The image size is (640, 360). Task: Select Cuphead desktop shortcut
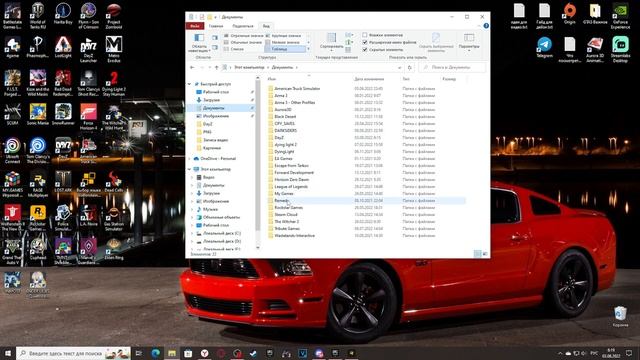pyautogui.click(x=38, y=249)
